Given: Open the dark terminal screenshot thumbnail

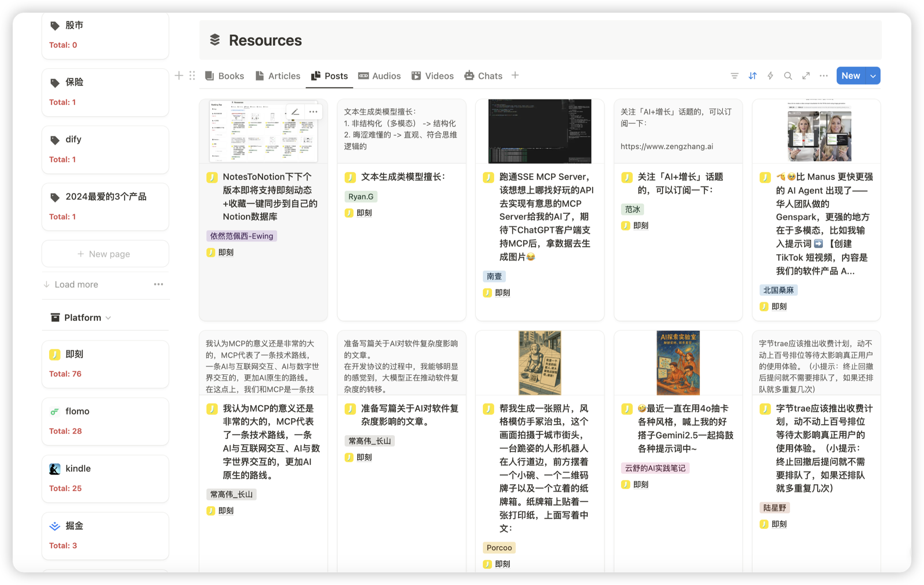Looking at the screenshot, I should [x=539, y=131].
